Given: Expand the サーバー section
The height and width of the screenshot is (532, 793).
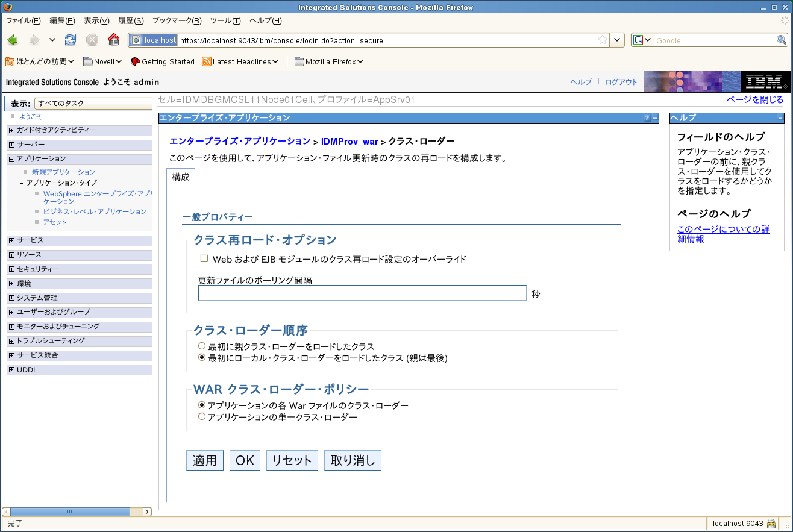Looking at the screenshot, I should click(x=11, y=145).
